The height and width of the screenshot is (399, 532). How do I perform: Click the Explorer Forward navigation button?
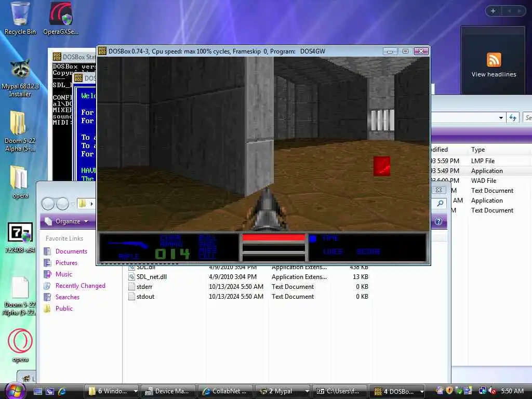(62, 204)
